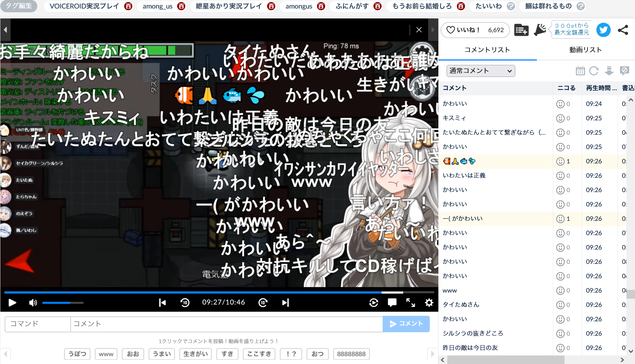This screenshot has width=635, height=364.
Task: Open the タグ編集 tag editor
Action: click(19, 6)
